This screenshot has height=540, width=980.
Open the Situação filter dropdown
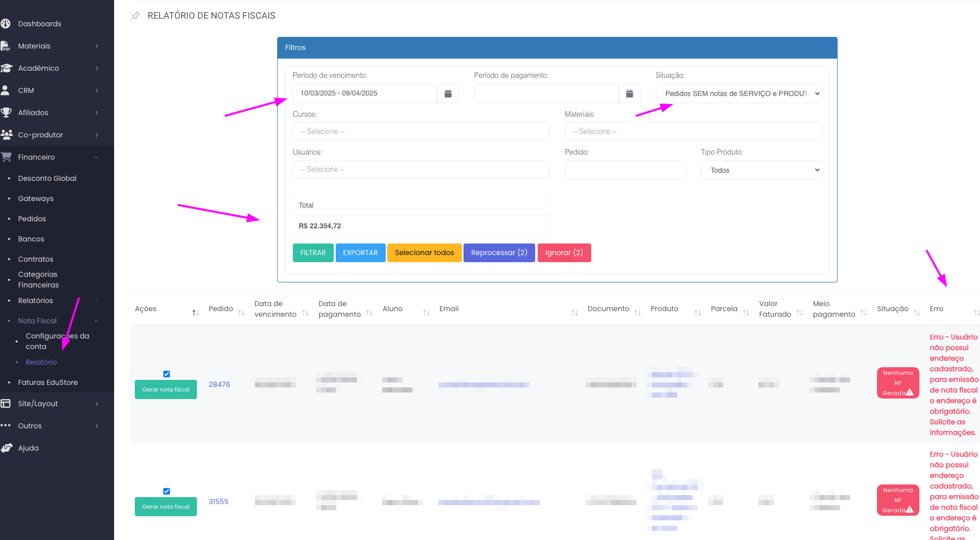738,93
